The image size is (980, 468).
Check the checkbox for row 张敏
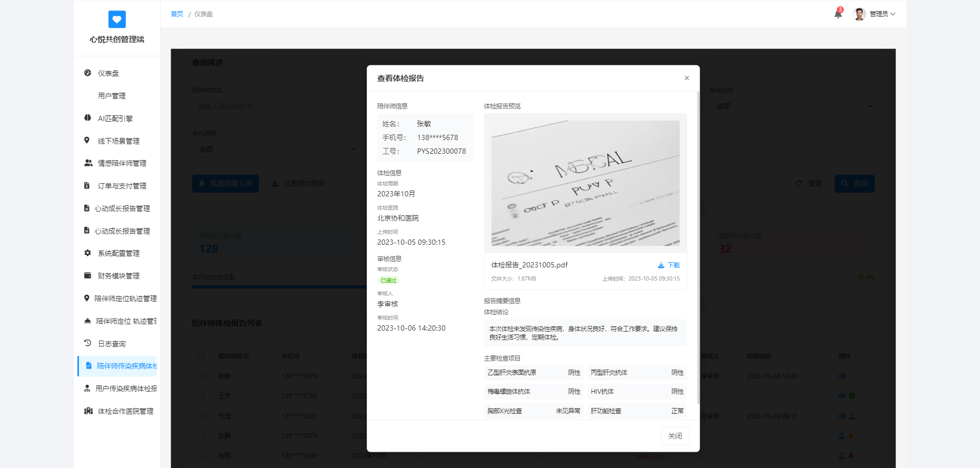point(201,376)
